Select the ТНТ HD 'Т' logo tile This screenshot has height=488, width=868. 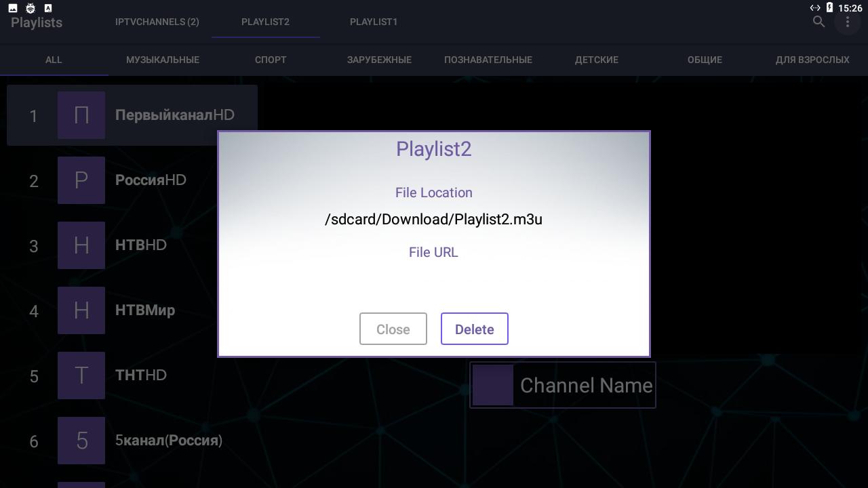click(81, 375)
